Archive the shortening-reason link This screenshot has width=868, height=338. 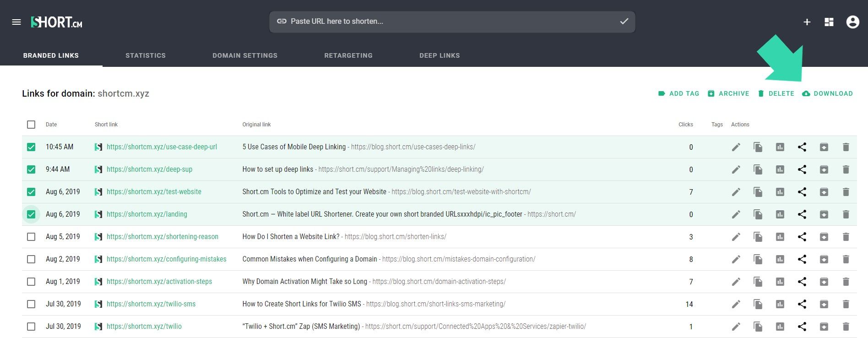pos(824,237)
